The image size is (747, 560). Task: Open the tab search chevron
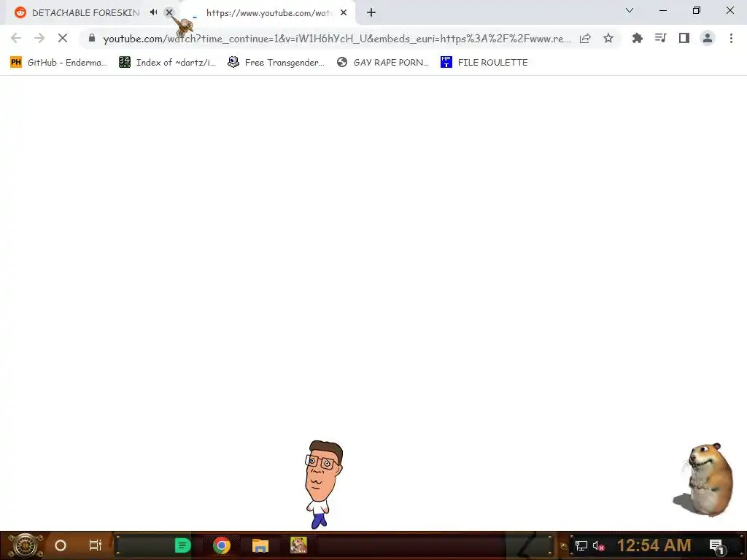[630, 10]
